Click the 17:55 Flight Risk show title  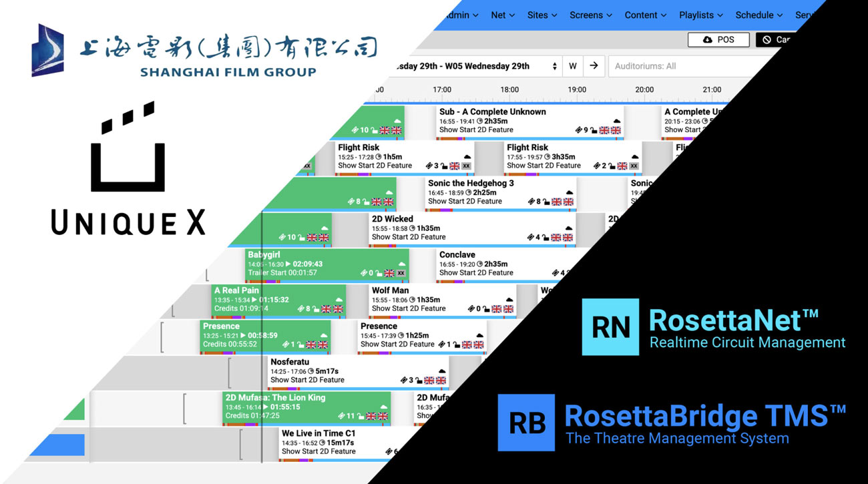pyautogui.click(x=527, y=148)
